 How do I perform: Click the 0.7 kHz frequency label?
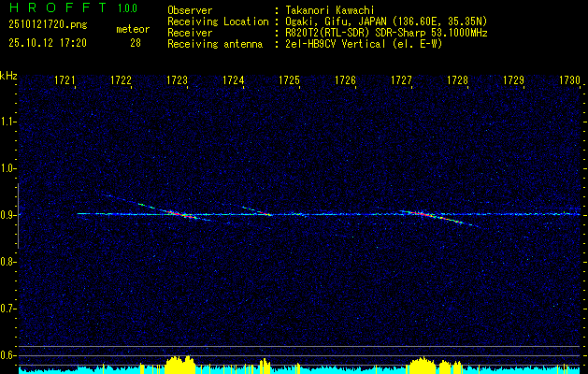(x=7, y=309)
